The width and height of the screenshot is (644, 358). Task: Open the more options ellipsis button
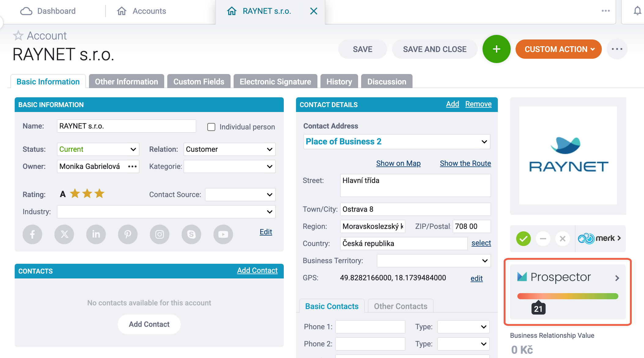click(x=617, y=49)
